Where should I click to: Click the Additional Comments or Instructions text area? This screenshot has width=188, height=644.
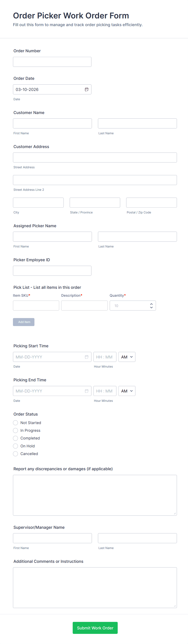(x=95, y=587)
